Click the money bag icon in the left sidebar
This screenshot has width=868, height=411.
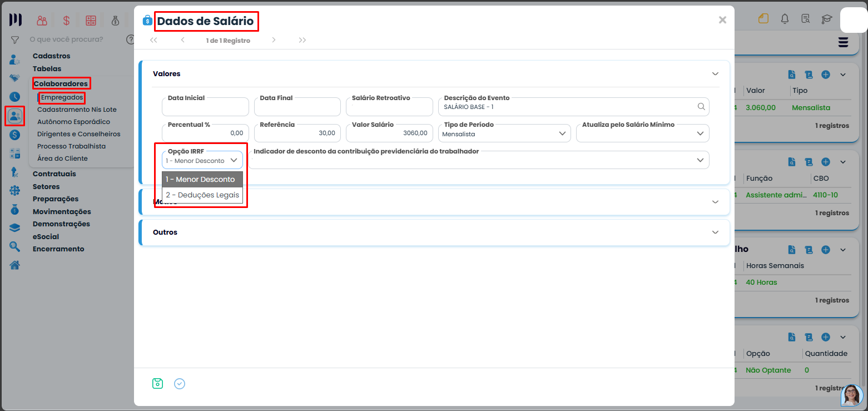tap(15, 210)
